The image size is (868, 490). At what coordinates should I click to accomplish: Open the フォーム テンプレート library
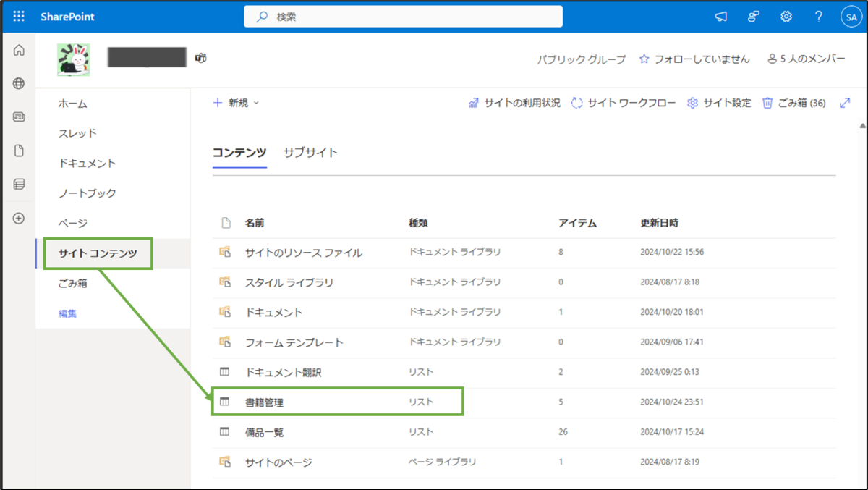(x=294, y=342)
